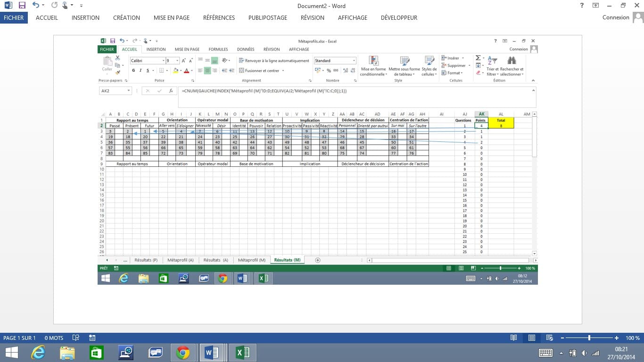The width and height of the screenshot is (644, 362).
Task: Switch to Read Mode view
Action: pyautogui.click(x=513, y=338)
